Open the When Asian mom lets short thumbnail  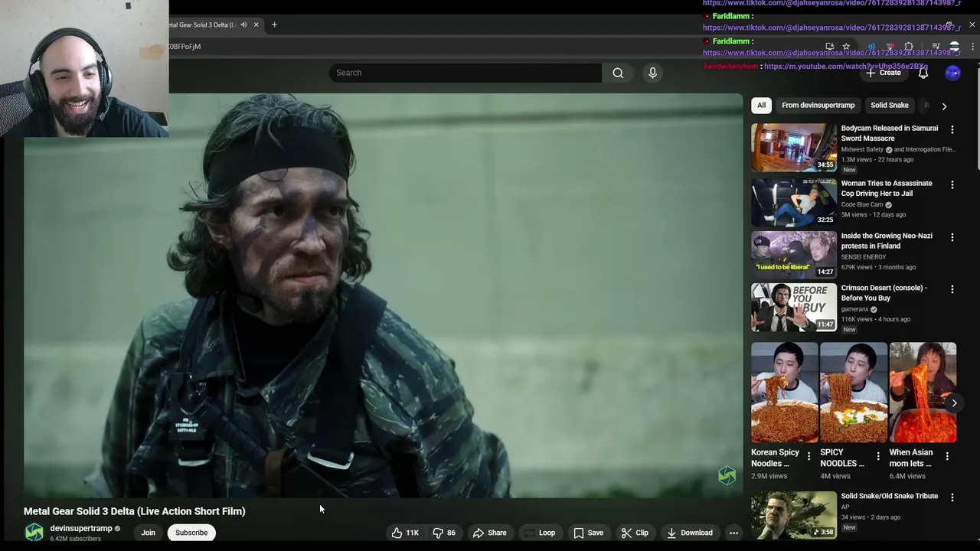click(923, 392)
